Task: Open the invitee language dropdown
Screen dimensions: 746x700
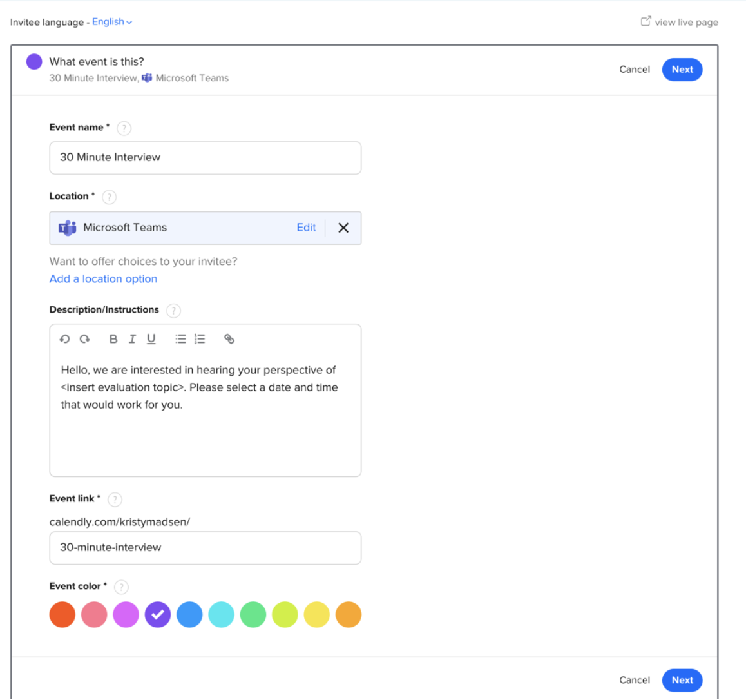Action: 112,21
